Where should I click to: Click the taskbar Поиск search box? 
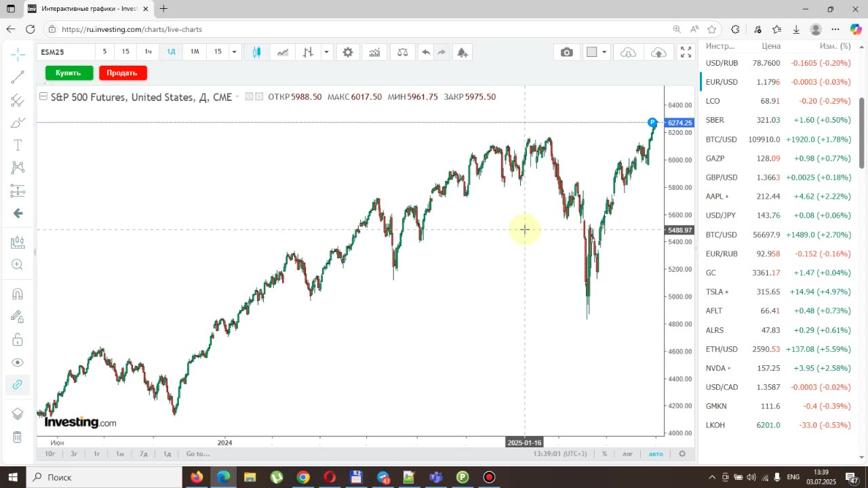pos(105,477)
